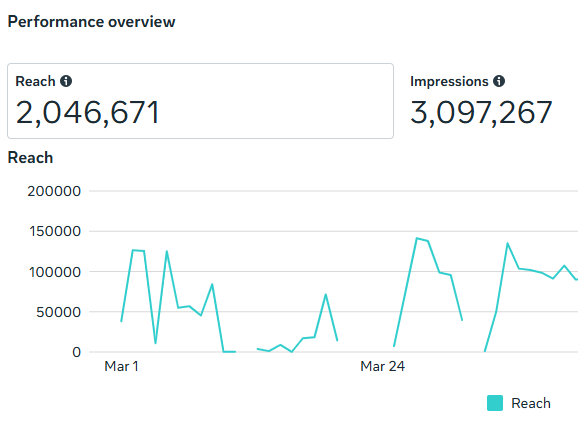Select the Reach metric card

click(201, 101)
